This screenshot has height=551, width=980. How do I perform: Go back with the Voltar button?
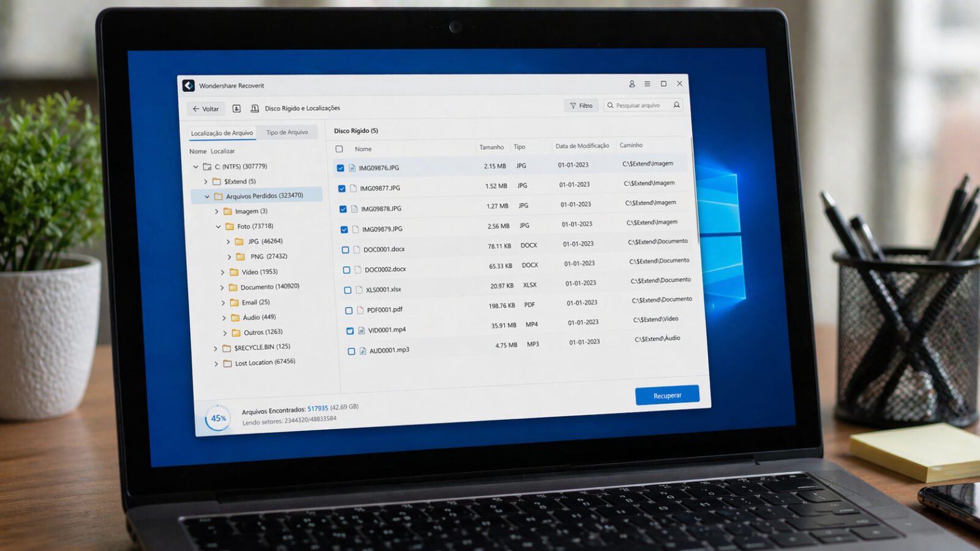[206, 109]
